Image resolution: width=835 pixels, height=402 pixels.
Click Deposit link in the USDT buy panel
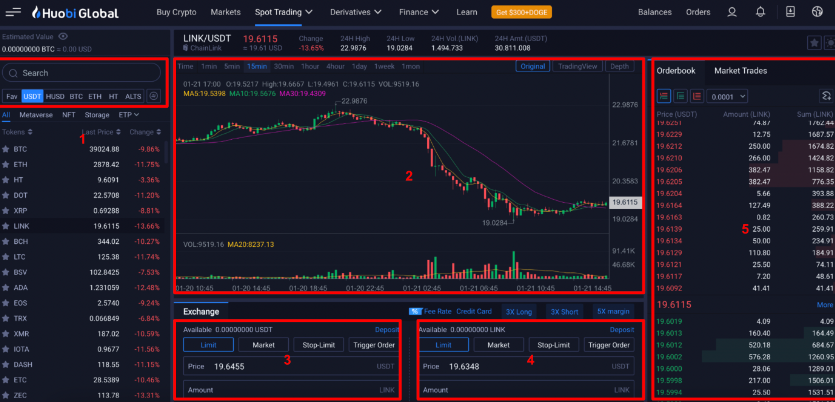tap(387, 330)
